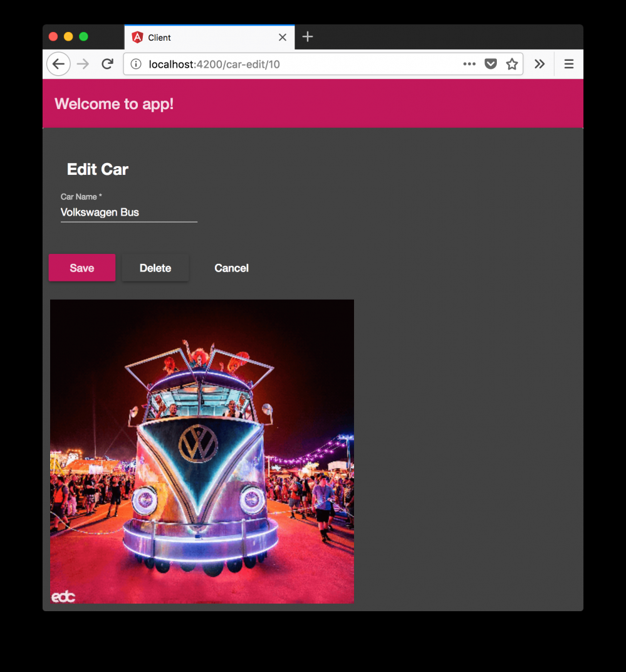Screen dimensions: 626x672
Task: Click the Angular favicon on the tab
Action: [x=137, y=38]
